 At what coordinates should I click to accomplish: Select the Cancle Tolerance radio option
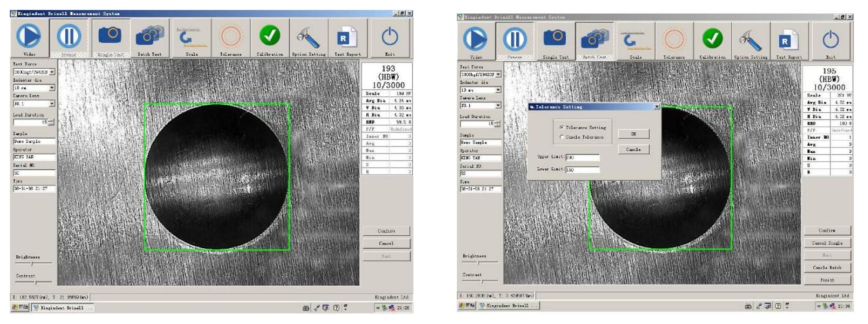pos(561,137)
